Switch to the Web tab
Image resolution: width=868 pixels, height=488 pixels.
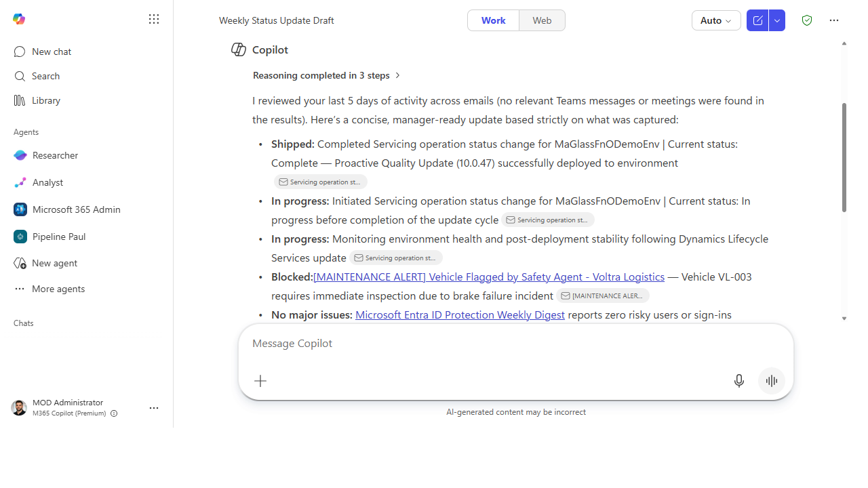click(x=542, y=20)
